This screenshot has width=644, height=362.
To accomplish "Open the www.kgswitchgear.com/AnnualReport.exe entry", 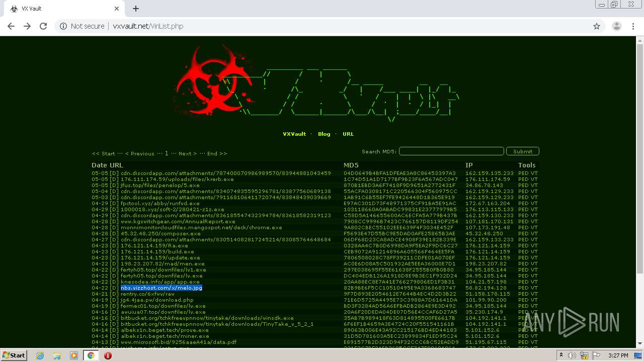I will (178, 222).
